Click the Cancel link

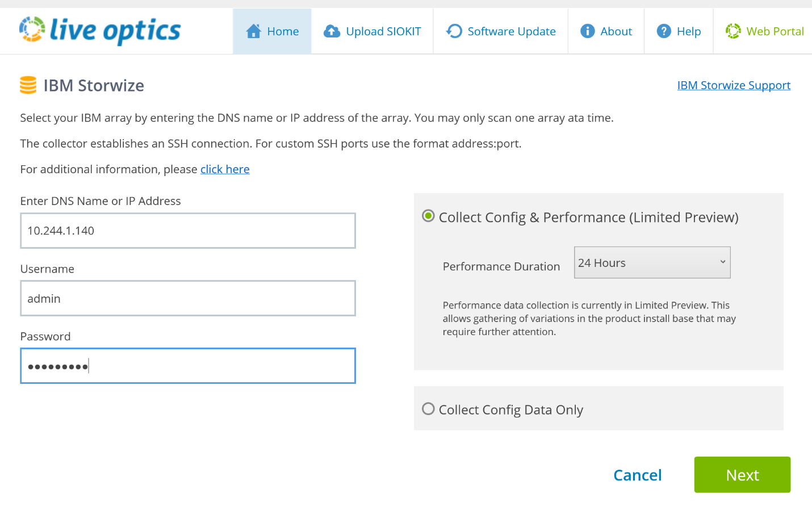[637, 475]
